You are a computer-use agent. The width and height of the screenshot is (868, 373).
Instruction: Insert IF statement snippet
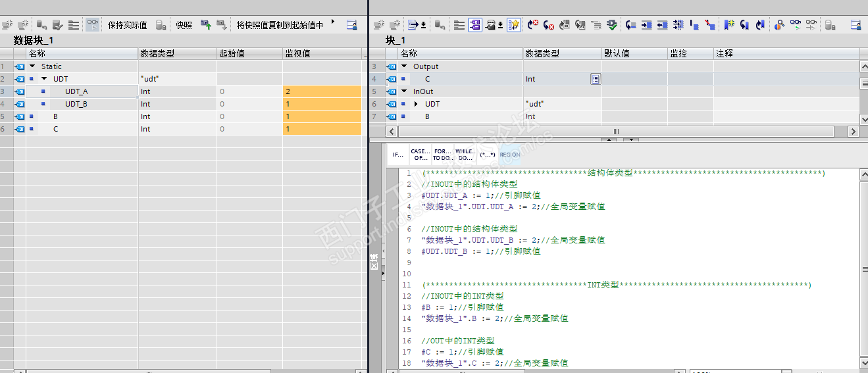(x=398, y=155)
